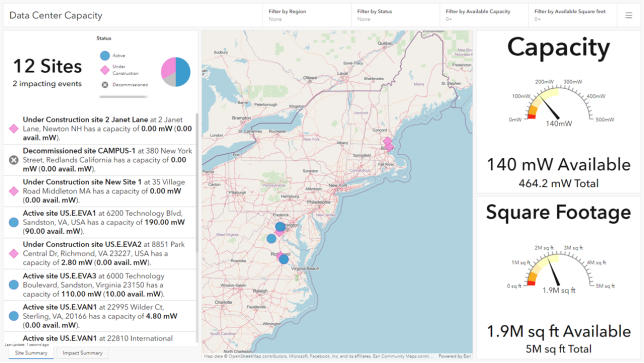Click the Powered by Esri link
This screenshot has height=363, width=644.
tap(455, 356)
